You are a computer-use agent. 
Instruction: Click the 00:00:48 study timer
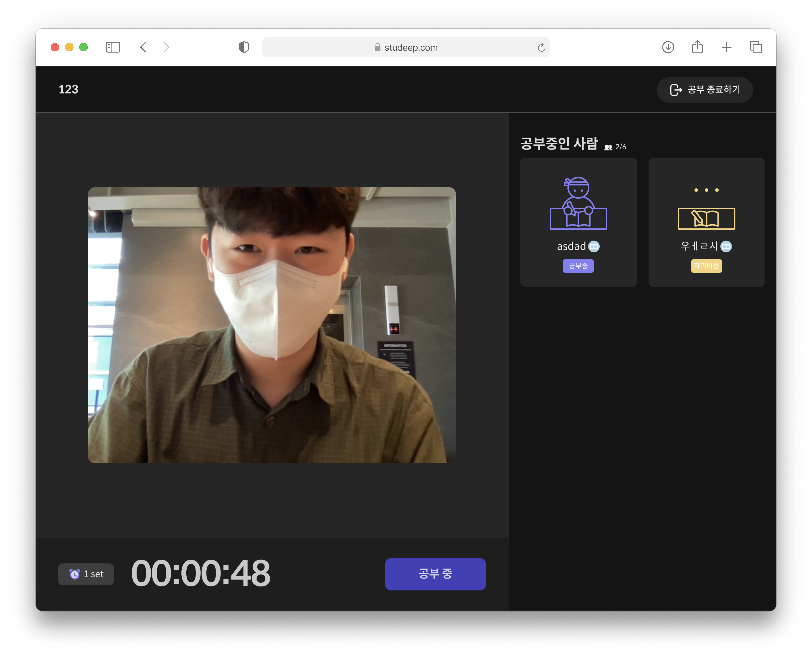click(x=200, y=573)
